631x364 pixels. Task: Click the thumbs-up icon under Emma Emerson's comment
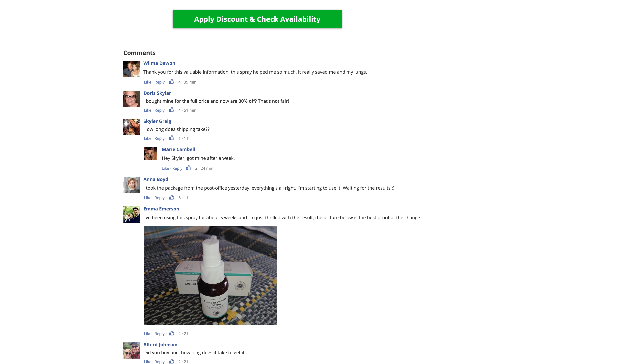pyautogui.click(x=172, y=333)
